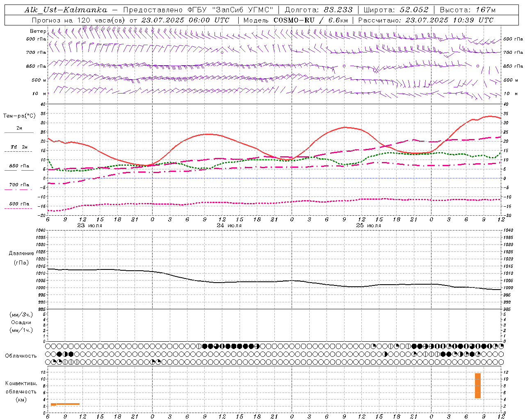Click the 'Высота: 167м' header value

point(468,10)
